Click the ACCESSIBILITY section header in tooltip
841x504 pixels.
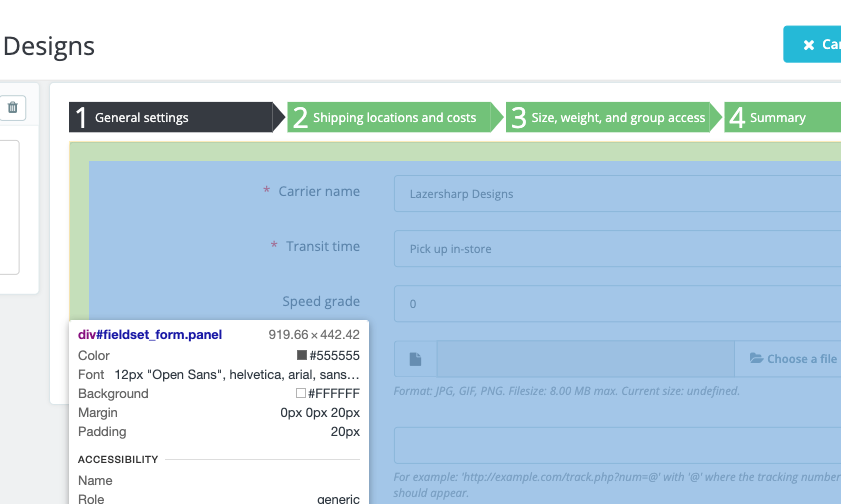(x=118, y=459)
